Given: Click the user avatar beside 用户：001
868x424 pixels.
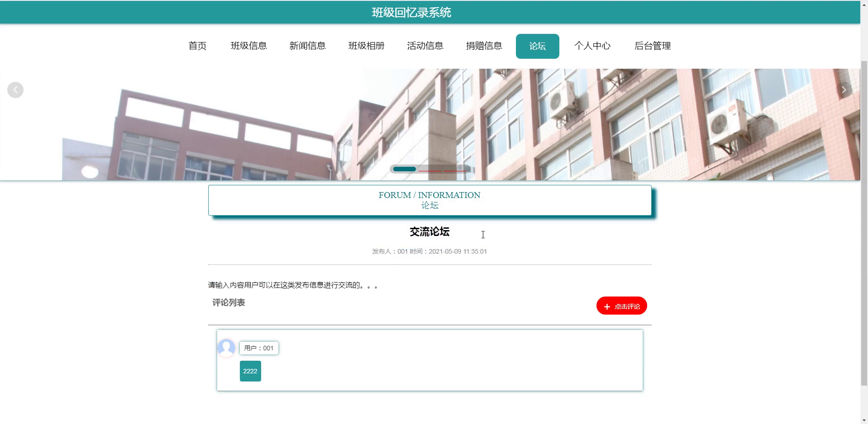Looking at the screenshot, I should [226, 349].
